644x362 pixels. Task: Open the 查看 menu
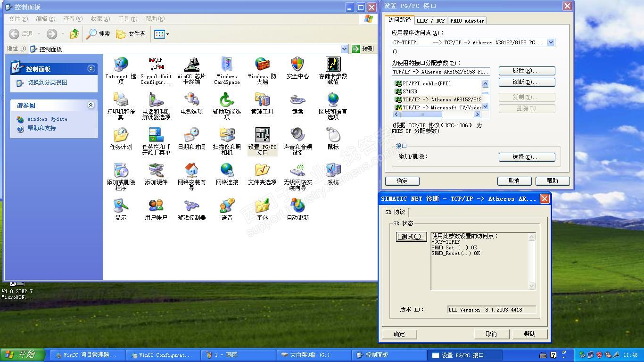(x=73, y=19)
